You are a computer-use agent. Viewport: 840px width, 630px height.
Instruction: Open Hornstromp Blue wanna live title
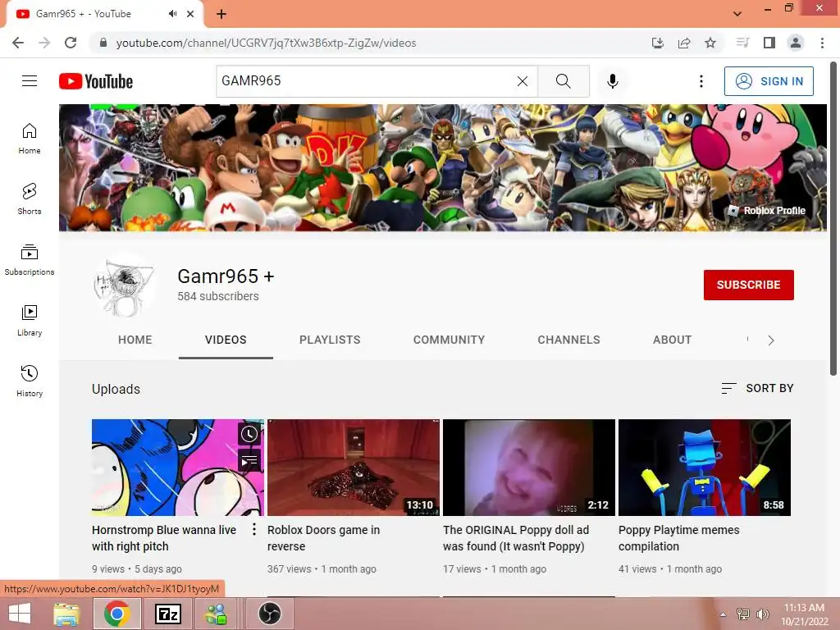pos(164,538)
